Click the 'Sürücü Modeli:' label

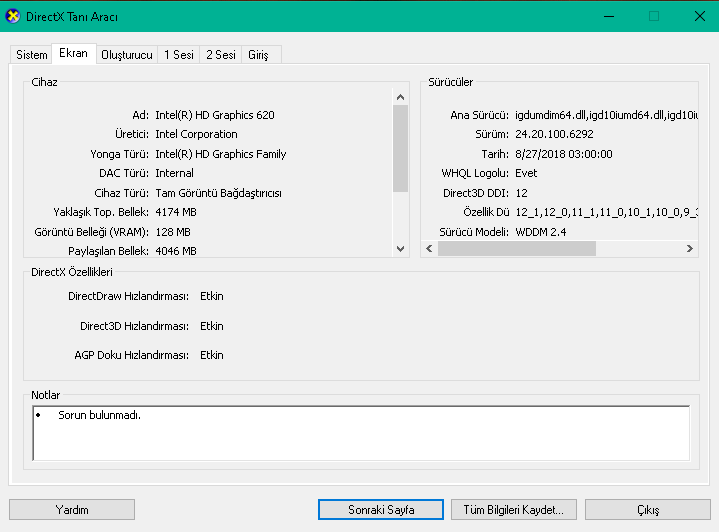click(474, 232)
